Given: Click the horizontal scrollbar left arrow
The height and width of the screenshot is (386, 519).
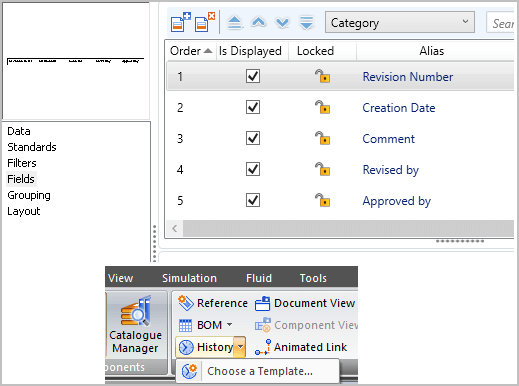Looking at the screenshot, I should [x=175, y=228].
